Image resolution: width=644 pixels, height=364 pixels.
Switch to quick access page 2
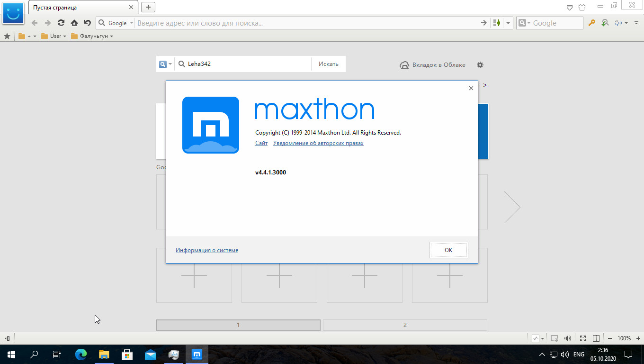click(x=405, y=325)
